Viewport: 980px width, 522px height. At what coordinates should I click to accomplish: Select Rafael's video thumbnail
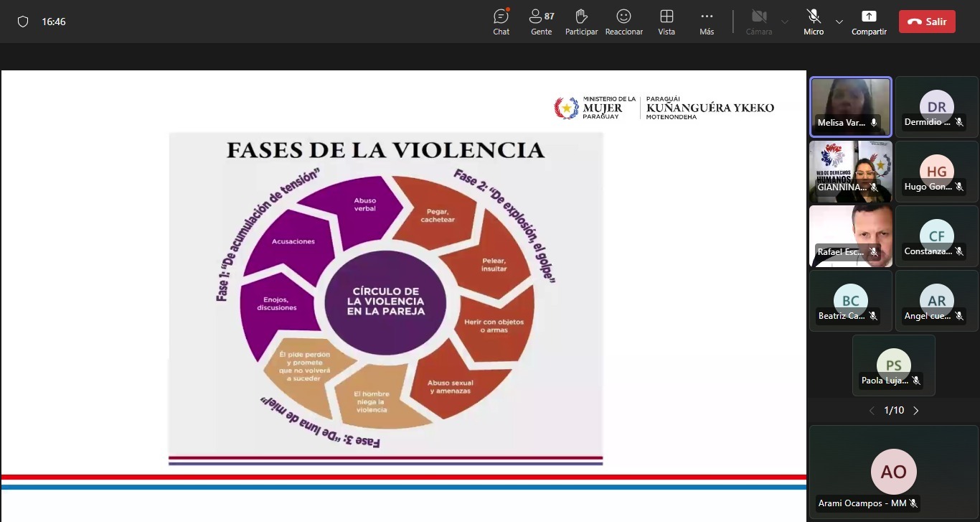851,236
